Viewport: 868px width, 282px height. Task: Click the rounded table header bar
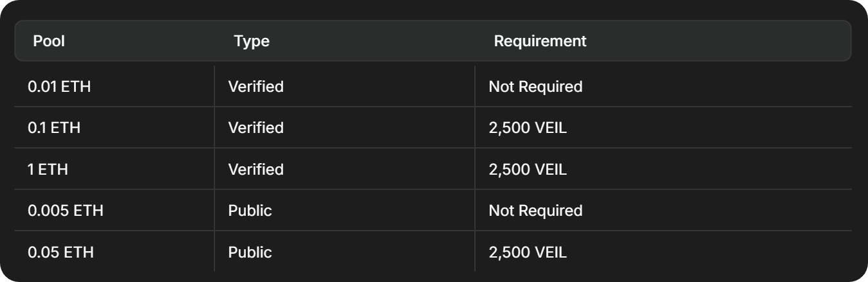708,41
